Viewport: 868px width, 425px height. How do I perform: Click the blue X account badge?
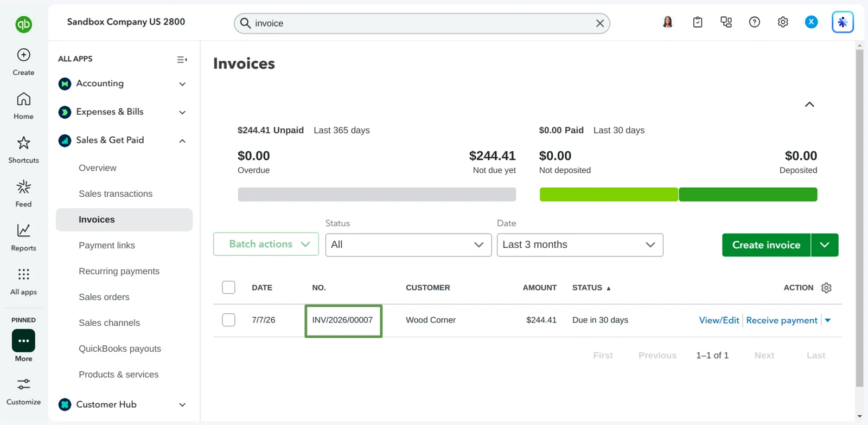(811, 22)
